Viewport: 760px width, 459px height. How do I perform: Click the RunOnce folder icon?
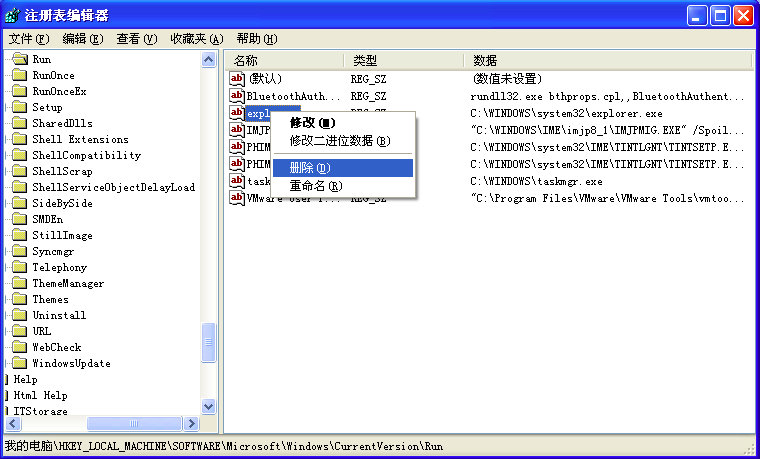[20, 75]
